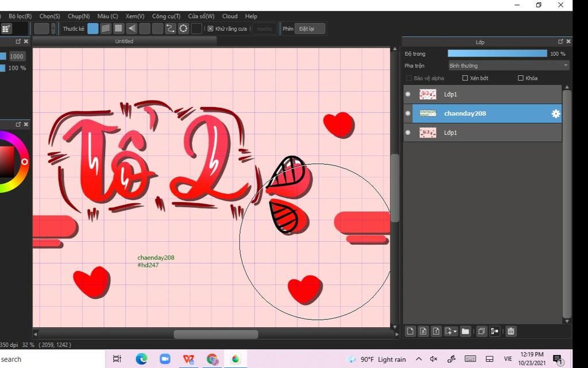Select the curve snap guide
The width and height of the screenshot is (588, 368).
coord(170,29)
